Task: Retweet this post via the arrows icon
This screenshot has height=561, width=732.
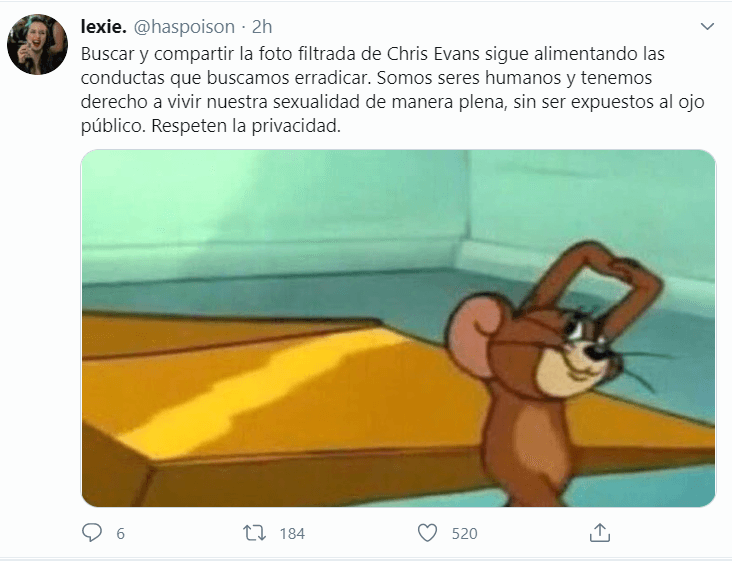Action: [254, 533]
